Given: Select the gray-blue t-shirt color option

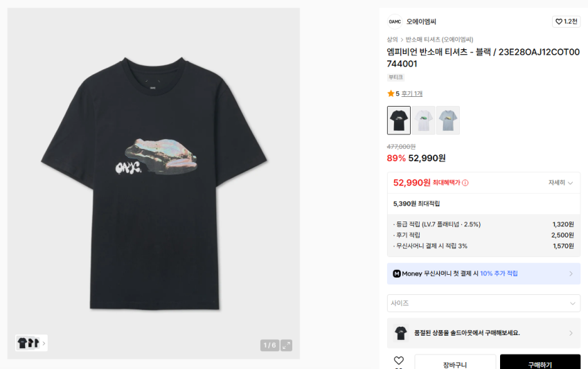Looking at the screenshot, I should click(448, 120).
